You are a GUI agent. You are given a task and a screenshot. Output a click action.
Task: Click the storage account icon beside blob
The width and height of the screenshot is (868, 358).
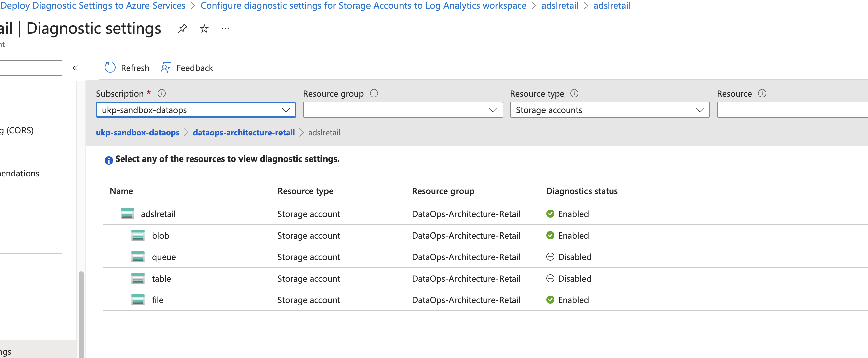pyautogui.click(x=138, y=235)
